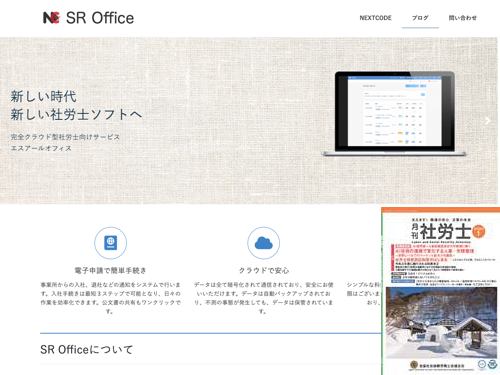Click the エスアールオフィス text in the banner
Image resolution: width=500 pixels, height=375 pixels.
(41, 148)
